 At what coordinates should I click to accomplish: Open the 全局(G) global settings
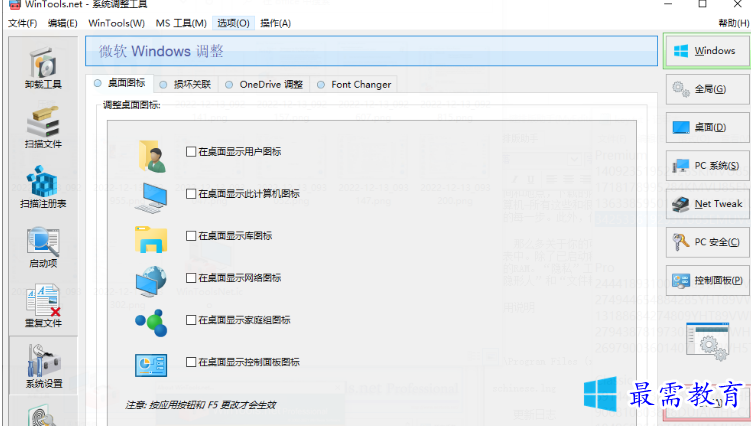click(x=707, y=89)
